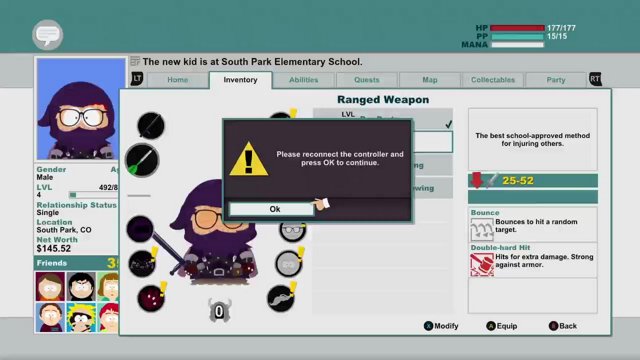The image size is (640, 360).
Task: Click the weapon description text box
Action: (533, 140)
